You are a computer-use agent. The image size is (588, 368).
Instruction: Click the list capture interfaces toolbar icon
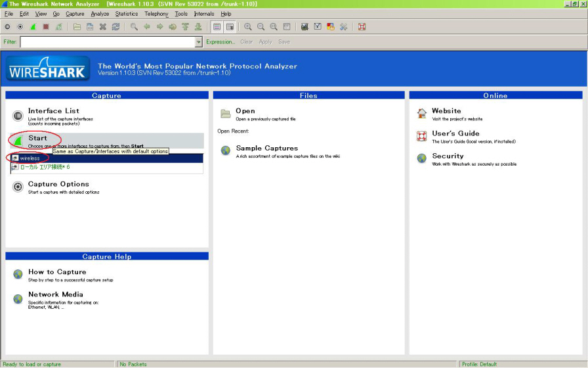pyautogui.click(x=7, y=27)
